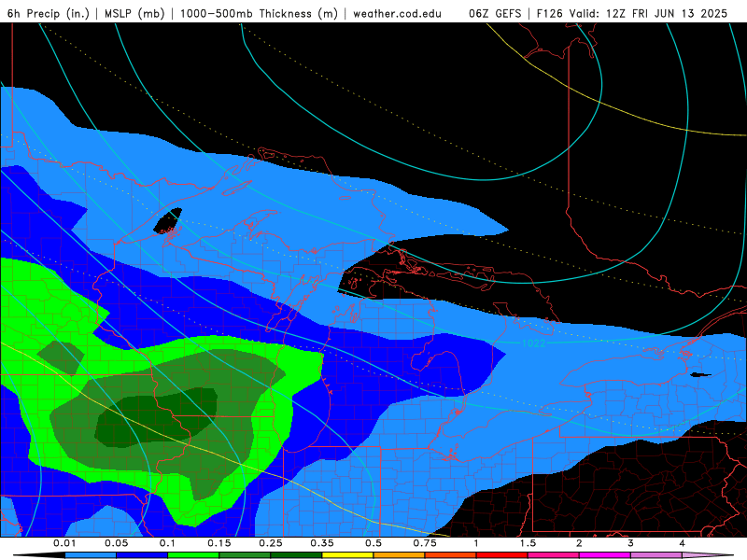Click the dark blue colorbar segment
This screenshot has width=747, height=560.
(x=142, y=555)
